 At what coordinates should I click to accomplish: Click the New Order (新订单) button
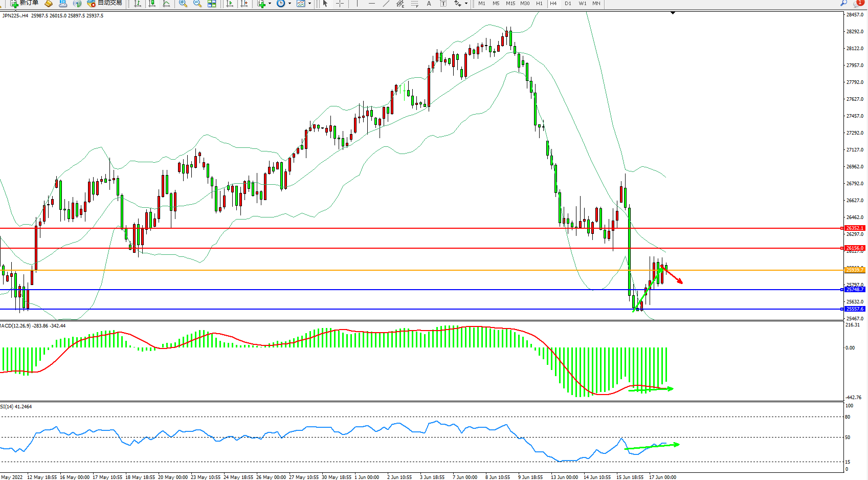25,3
